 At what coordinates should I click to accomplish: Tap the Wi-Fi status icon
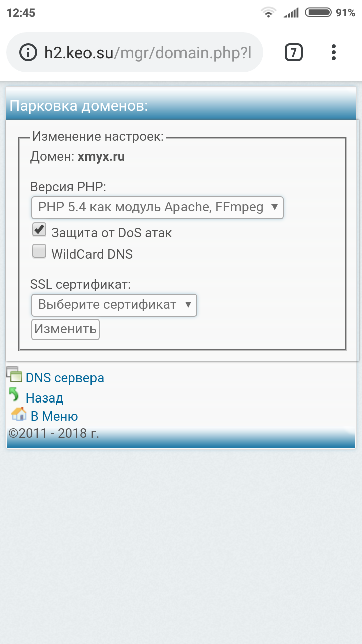[268, 13]
